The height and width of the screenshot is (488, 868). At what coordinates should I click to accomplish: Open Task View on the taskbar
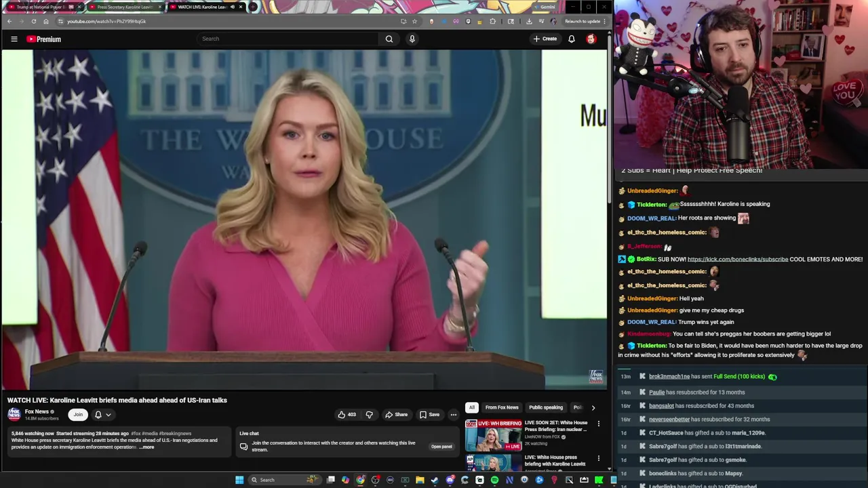click(330, 480)
